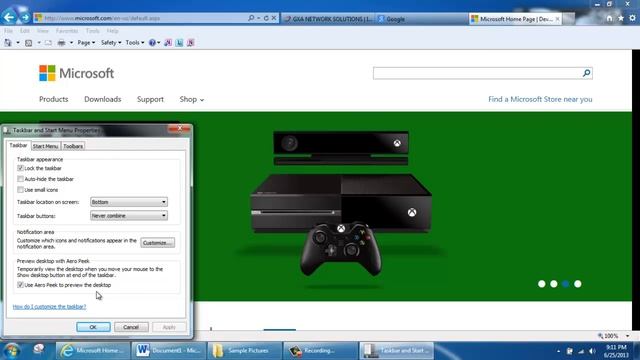The image size is (640, 360).
Task: Open Favorites star icon
Action: coord(621,18)
